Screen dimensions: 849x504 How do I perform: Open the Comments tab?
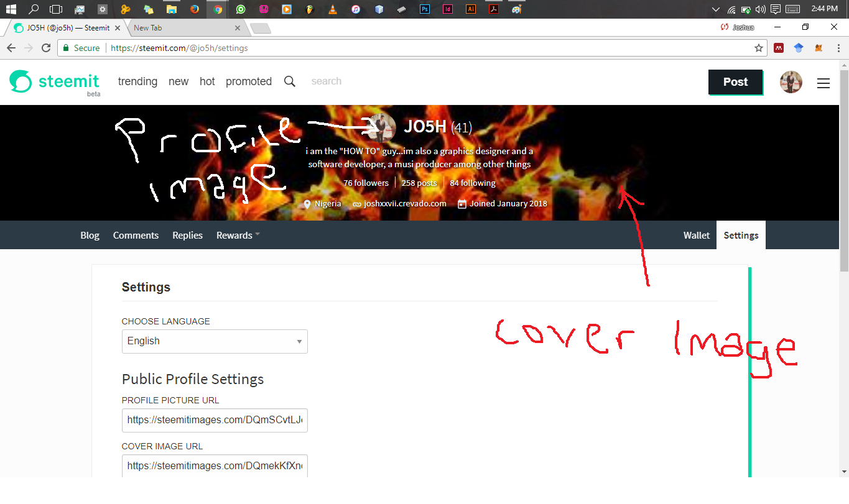click(136, 236)
